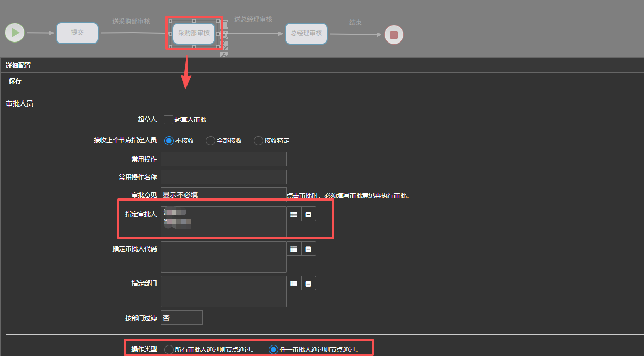
Task: Select the 提交 workflow node
Action: point(77,33)
